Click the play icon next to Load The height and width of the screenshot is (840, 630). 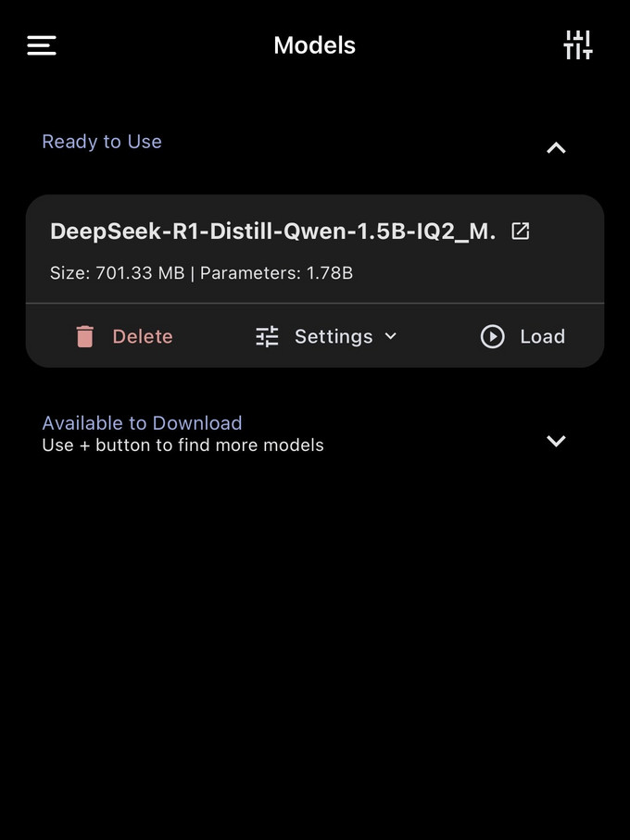492,336
